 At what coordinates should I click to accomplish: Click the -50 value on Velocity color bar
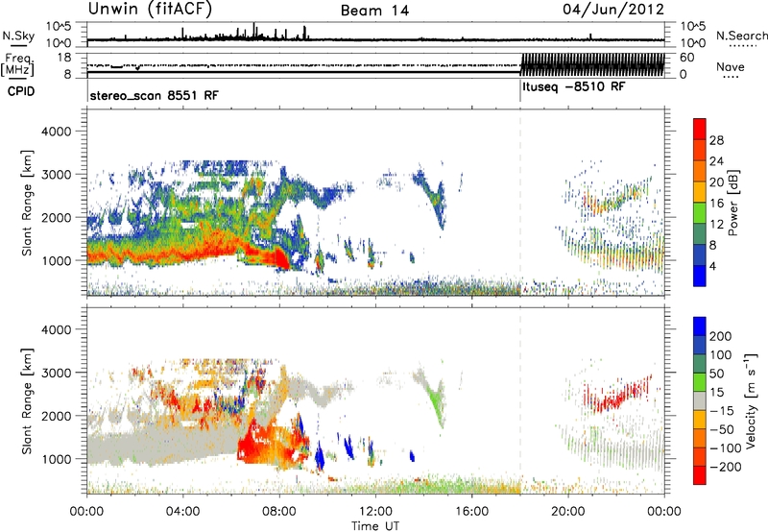[722, 429]
